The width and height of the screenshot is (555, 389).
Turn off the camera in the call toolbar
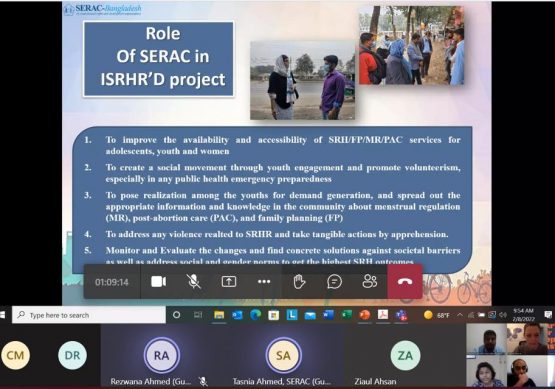pos(158,282)
